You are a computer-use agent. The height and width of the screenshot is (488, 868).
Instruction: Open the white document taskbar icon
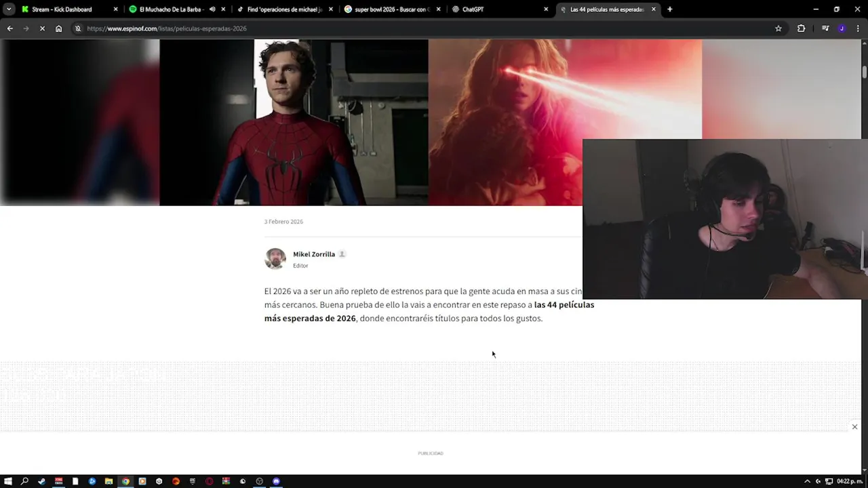coord(75,481)
